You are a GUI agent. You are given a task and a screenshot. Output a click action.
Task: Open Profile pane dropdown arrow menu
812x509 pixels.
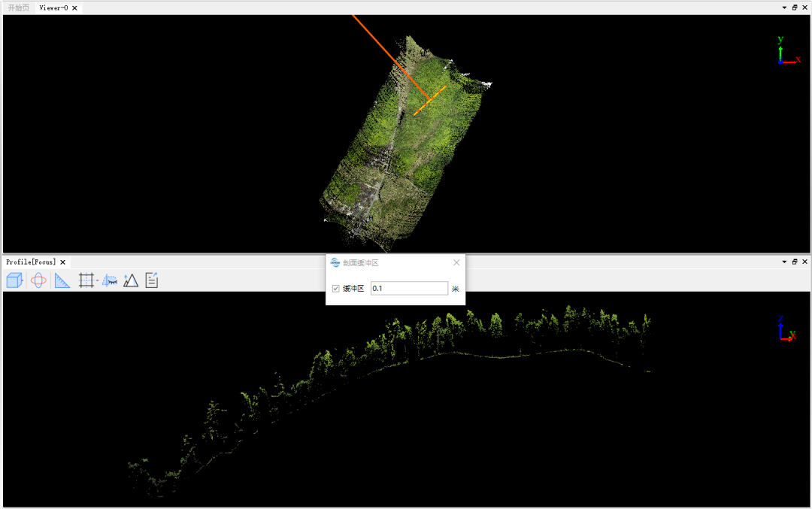pyautogui.click(x=784, y=262)
